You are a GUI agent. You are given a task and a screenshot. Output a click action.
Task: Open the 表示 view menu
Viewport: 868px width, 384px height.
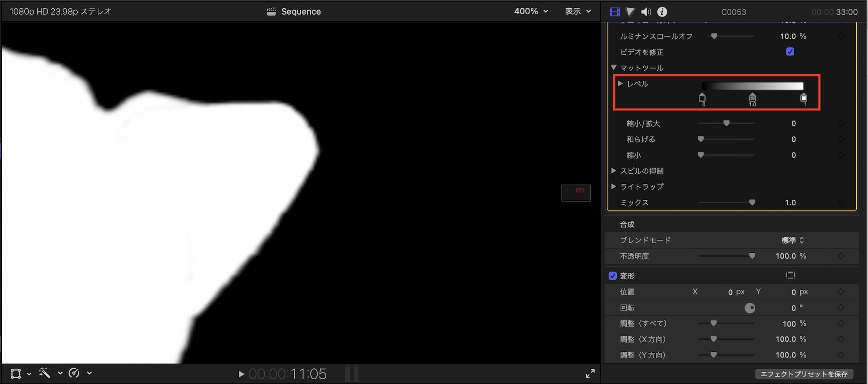pos(578,11)
